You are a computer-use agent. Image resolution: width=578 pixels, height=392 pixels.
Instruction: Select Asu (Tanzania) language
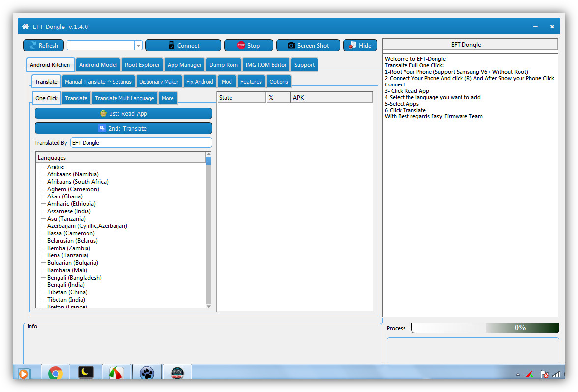coord(66,219)
